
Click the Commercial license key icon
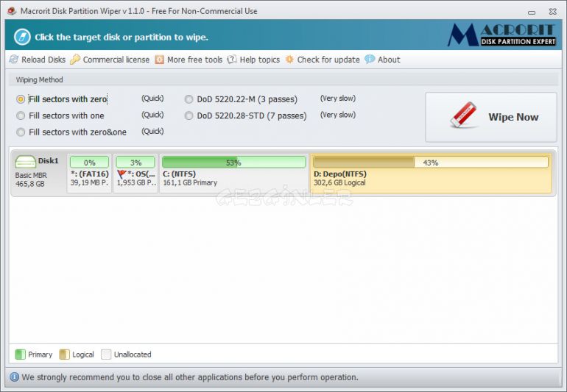click(75, 60)
